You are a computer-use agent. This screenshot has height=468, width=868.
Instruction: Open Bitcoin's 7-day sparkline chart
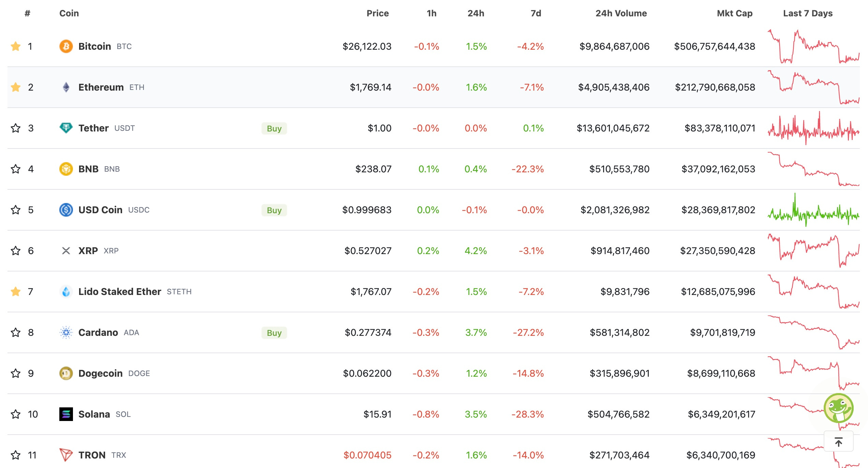tap(813, 46)
